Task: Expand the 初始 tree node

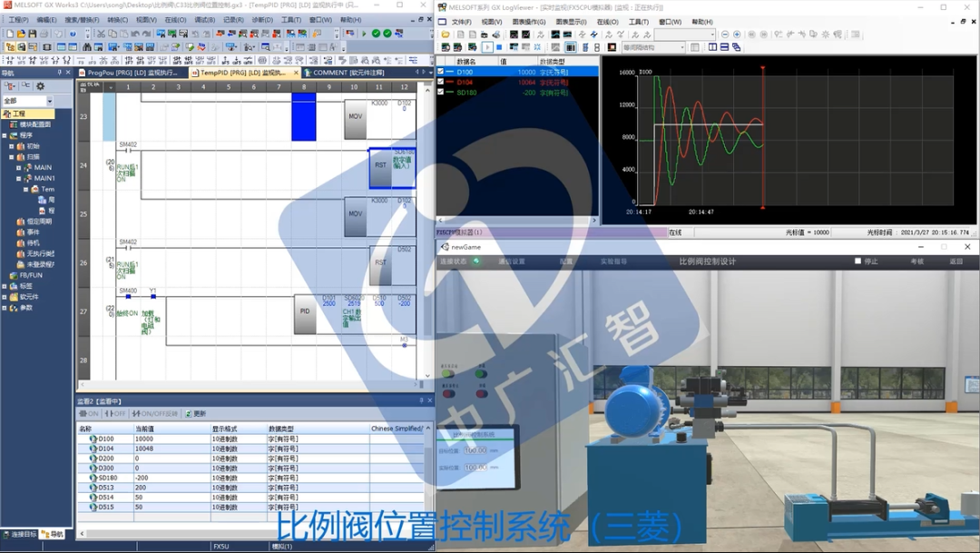Action: [x=11, y=146]
